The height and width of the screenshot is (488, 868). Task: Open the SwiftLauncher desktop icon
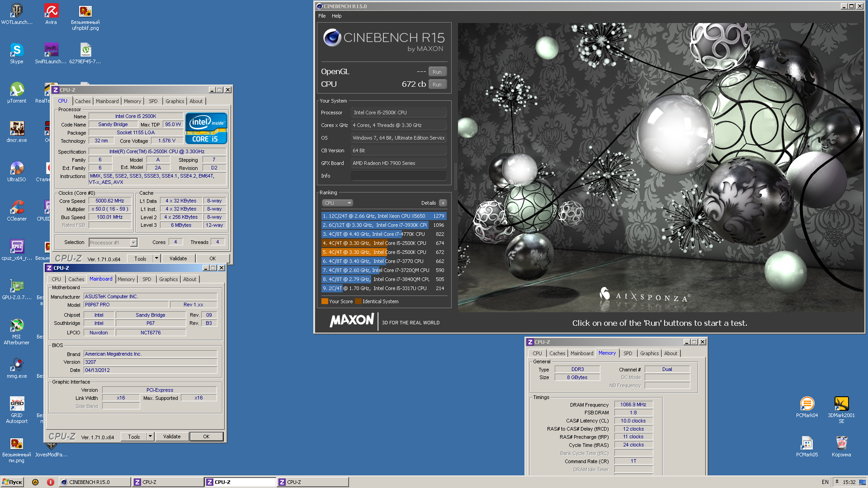point(51,53)
